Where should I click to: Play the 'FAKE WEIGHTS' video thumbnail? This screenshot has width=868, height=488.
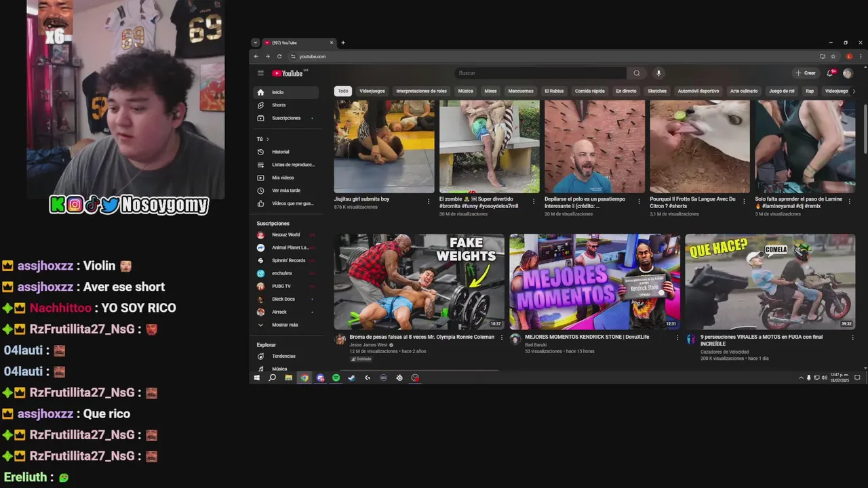(419, 282)
